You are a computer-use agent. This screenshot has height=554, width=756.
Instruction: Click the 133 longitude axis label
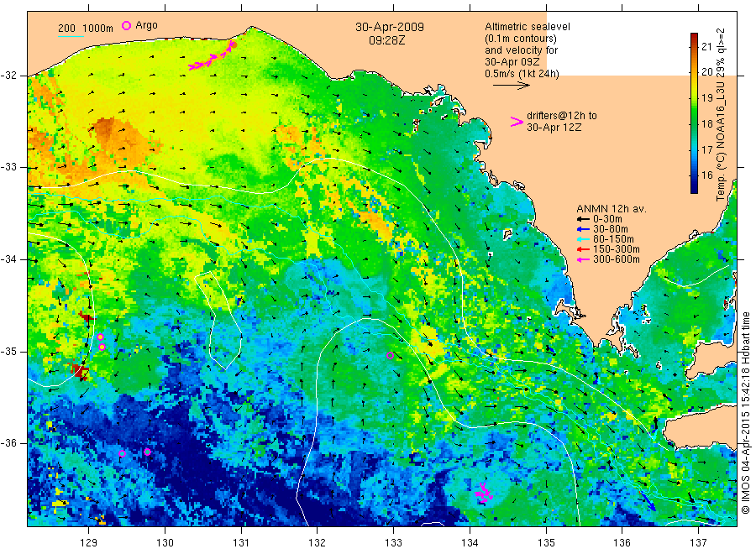click(x=393, y=543)
